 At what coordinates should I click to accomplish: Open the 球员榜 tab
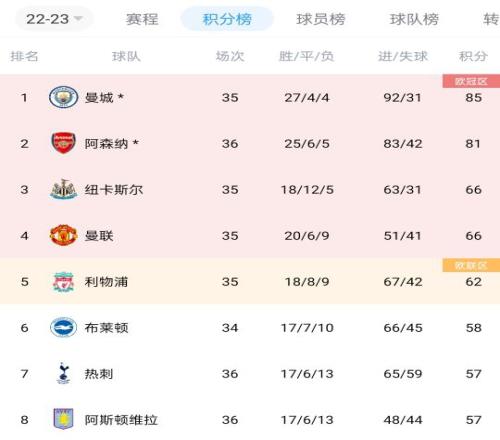tap(321, 19)
